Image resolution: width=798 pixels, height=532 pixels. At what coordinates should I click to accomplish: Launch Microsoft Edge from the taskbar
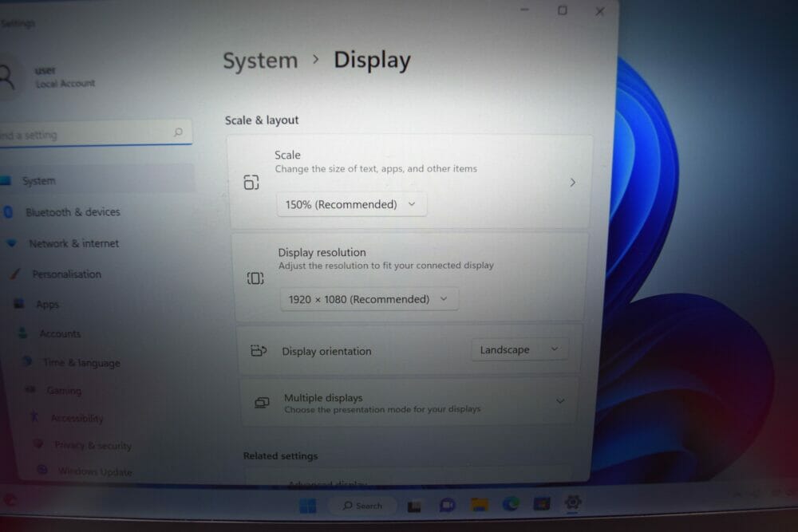click(x=511, y=504)
